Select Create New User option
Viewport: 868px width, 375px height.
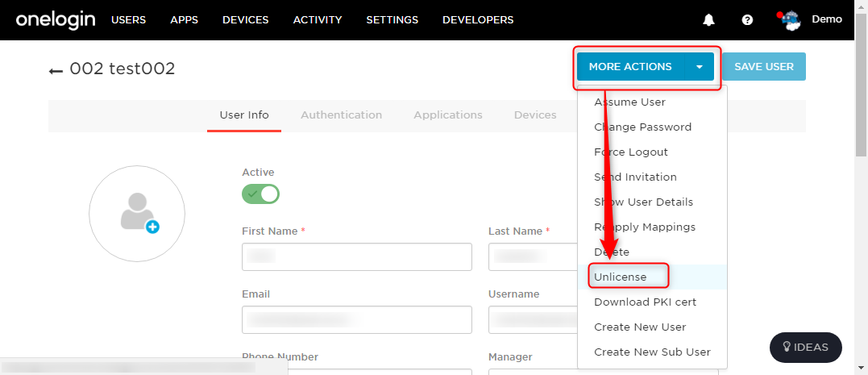(x=652, y=327)
